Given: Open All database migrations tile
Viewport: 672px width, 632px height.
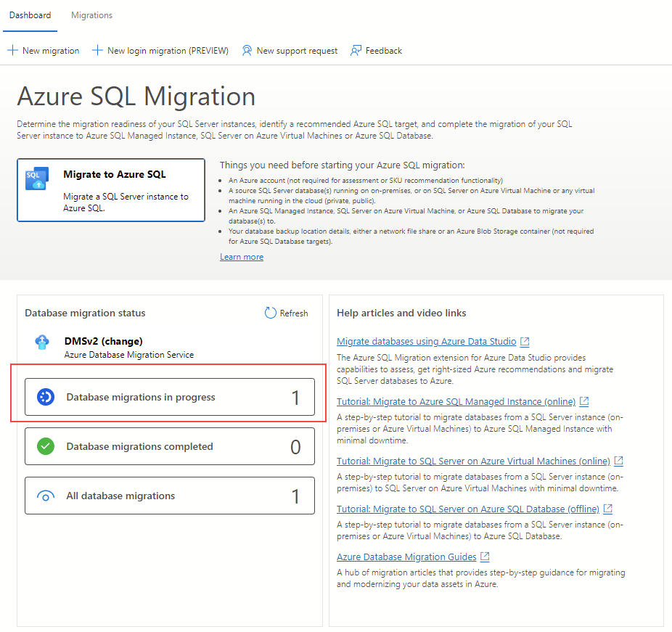Looking at the screenshot, I should coord(170,496).
